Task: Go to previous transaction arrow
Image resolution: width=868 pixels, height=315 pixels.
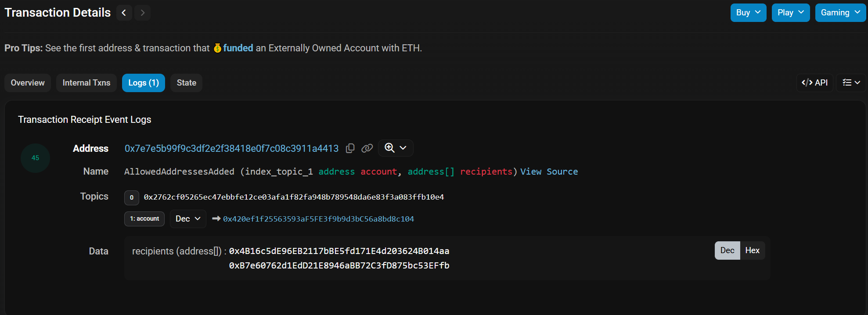Action: click(124, 13)
